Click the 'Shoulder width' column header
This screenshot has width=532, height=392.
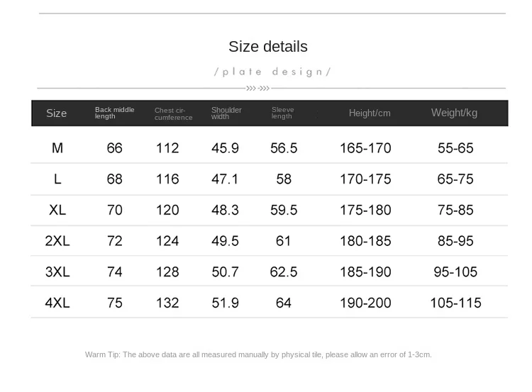(226, 113)
